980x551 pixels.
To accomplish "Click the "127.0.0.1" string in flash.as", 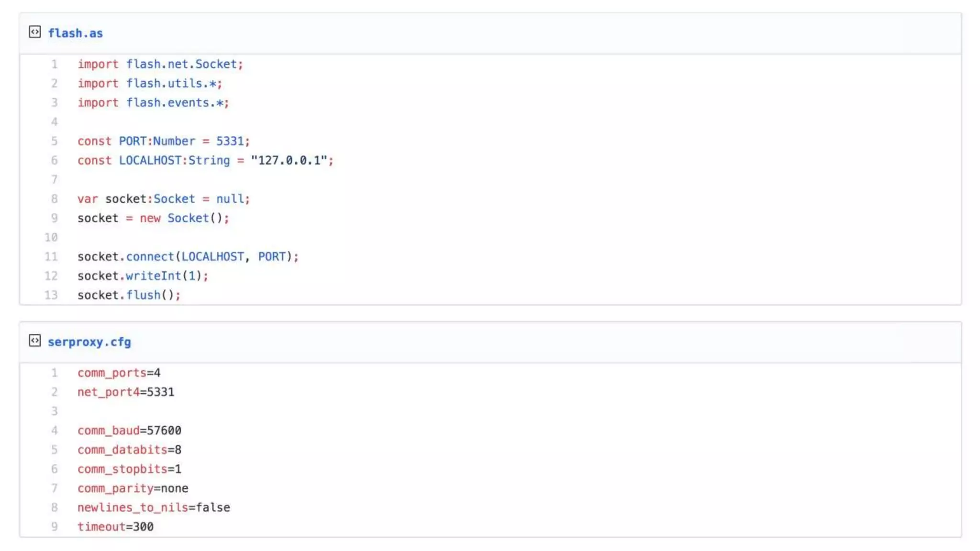I will pos(289,160).
